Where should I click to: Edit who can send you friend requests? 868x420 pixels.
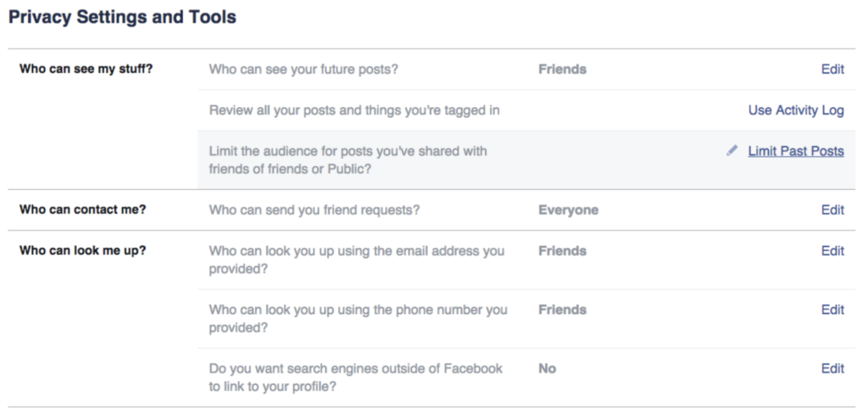[x=832, y=210]
